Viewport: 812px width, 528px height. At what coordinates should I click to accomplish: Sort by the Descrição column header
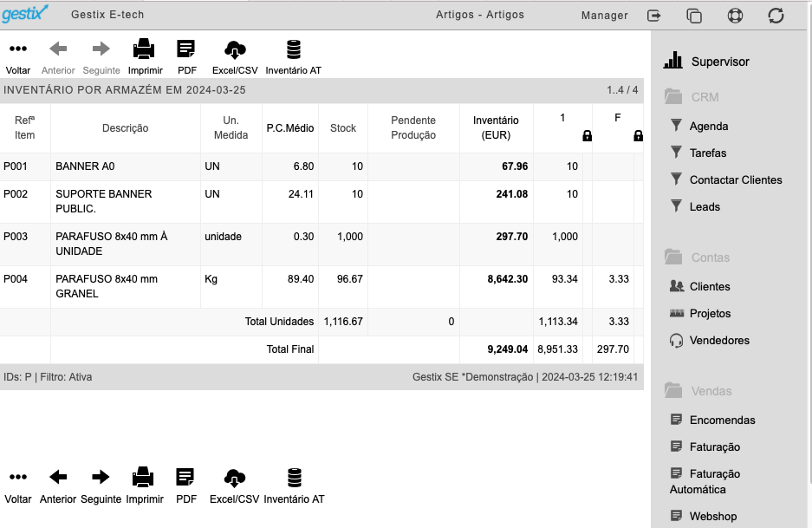(x=126, y=128)
